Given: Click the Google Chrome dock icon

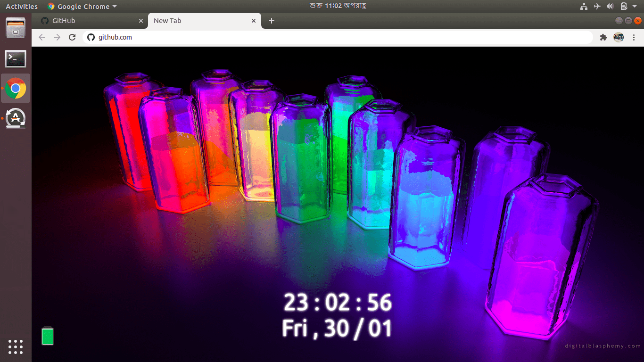Looking at the screenshot, I should coord(16,88).
